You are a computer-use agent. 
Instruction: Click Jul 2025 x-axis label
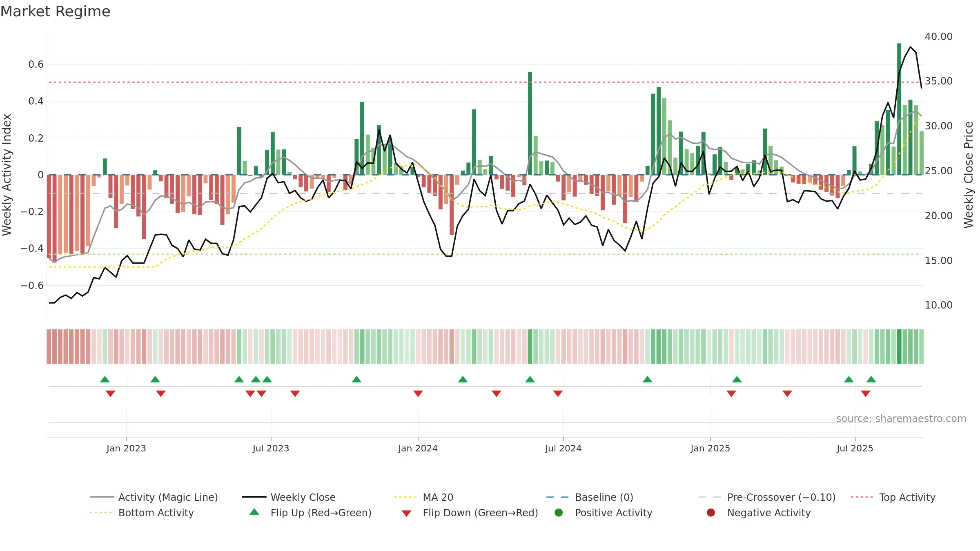pyautogui.click(x=855, y=448)
